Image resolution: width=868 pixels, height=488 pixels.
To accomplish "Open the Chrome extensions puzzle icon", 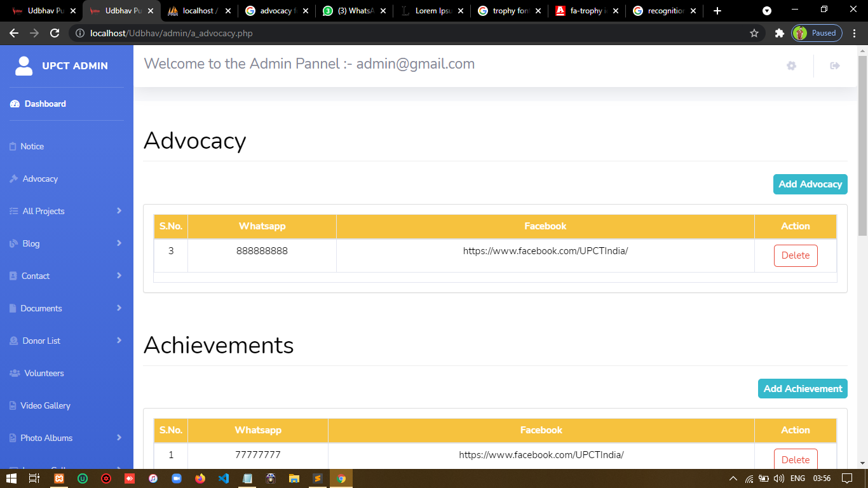I will tap(779, 33).
